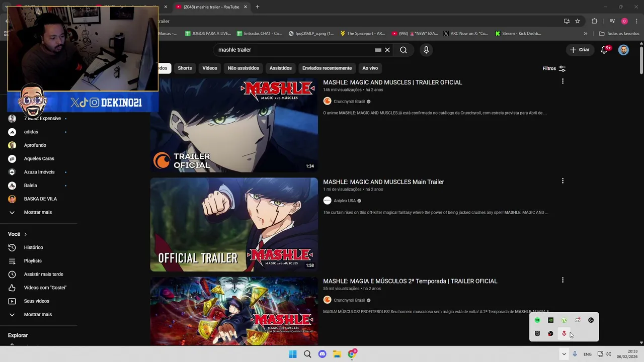Open 'Aqueles Caras' subscription channel
Image resolution: width=644 pixels, height=362 pixels.
39,158
